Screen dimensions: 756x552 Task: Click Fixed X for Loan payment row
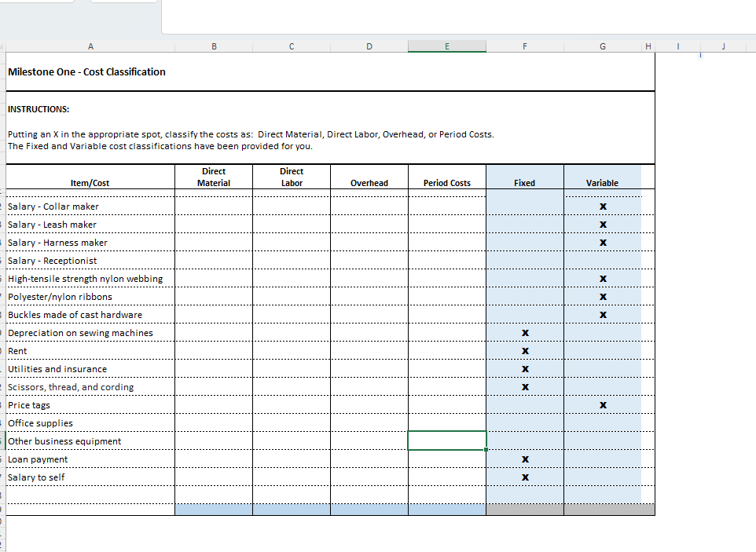point(525,459)
